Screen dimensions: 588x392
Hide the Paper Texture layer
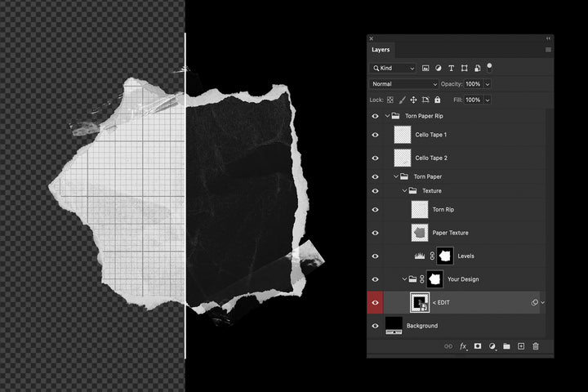(x=375, y=233)
